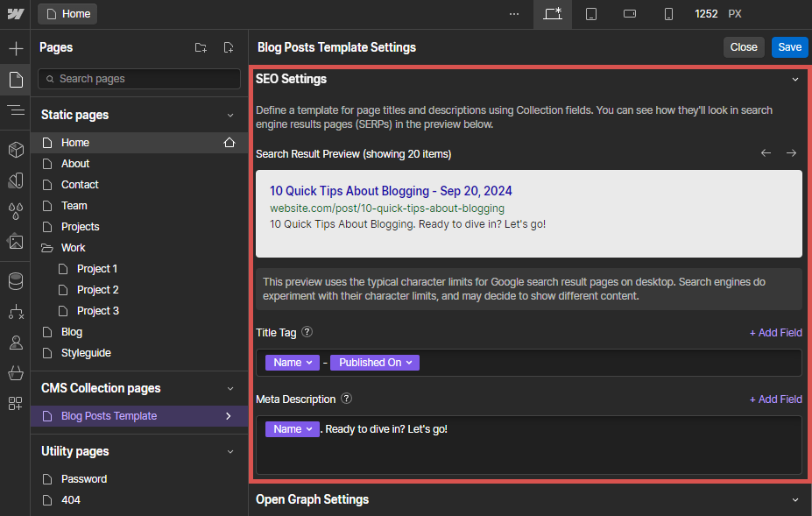Click the 1252 canvas width value
This screenshot has width=812, height=516.
706,14
